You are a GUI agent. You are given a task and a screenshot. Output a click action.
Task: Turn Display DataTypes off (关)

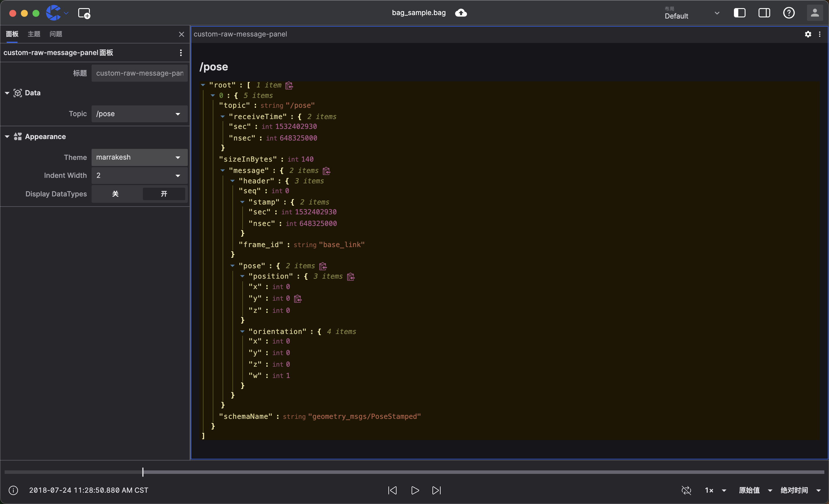(x=115, y=194)
